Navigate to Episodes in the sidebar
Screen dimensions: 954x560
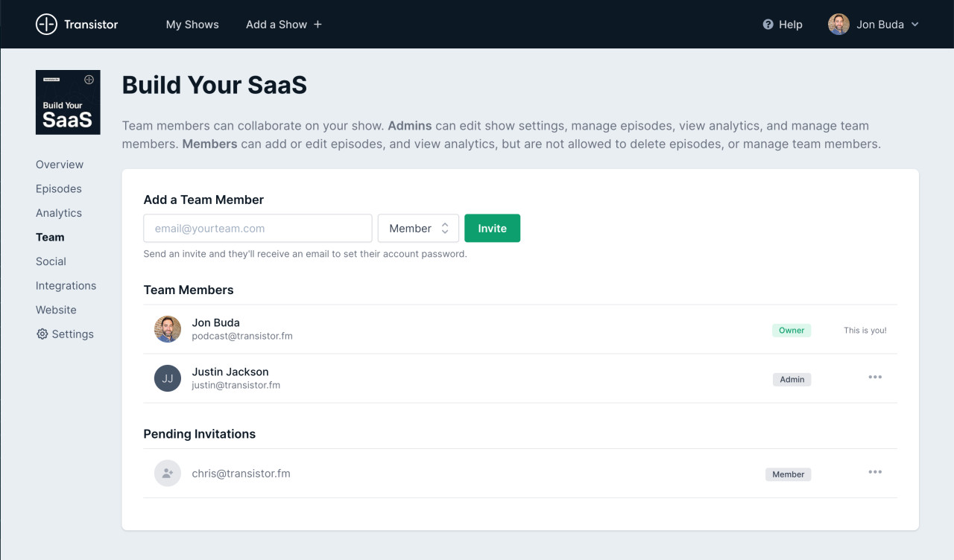(58, 188)
